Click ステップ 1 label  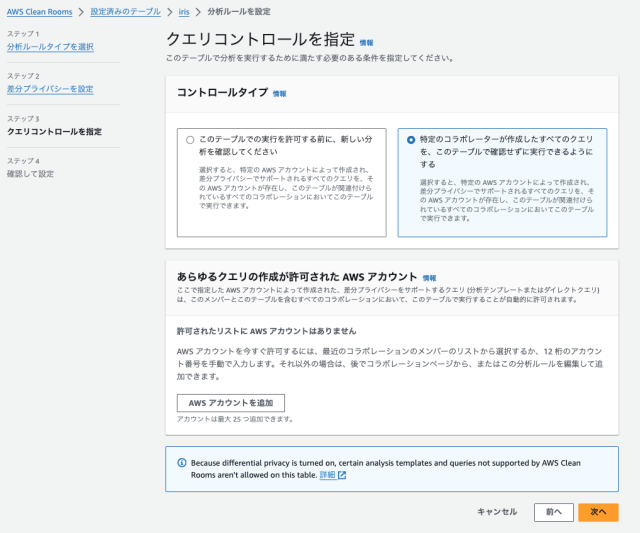point(23,34)
